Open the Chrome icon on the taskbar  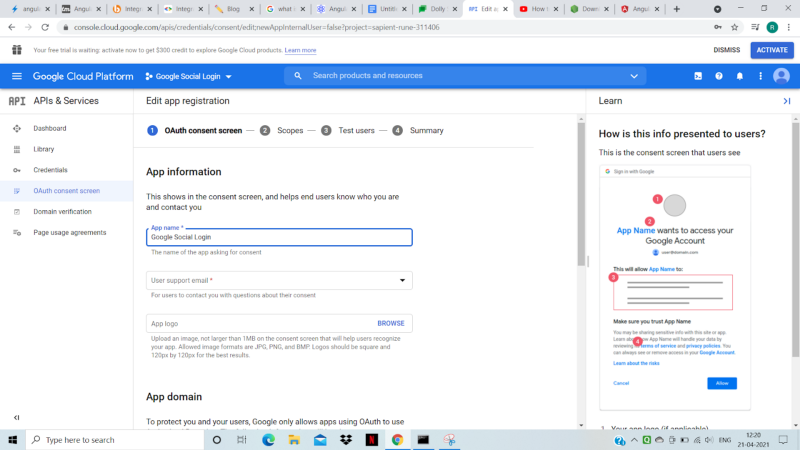tap(397, 440)
